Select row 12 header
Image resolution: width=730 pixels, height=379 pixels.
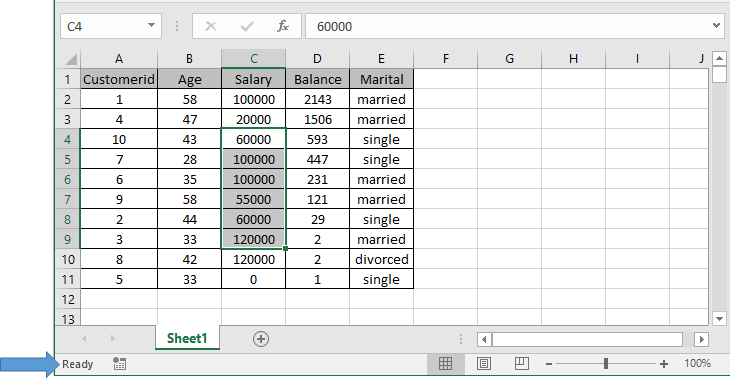tap(68, 299)
